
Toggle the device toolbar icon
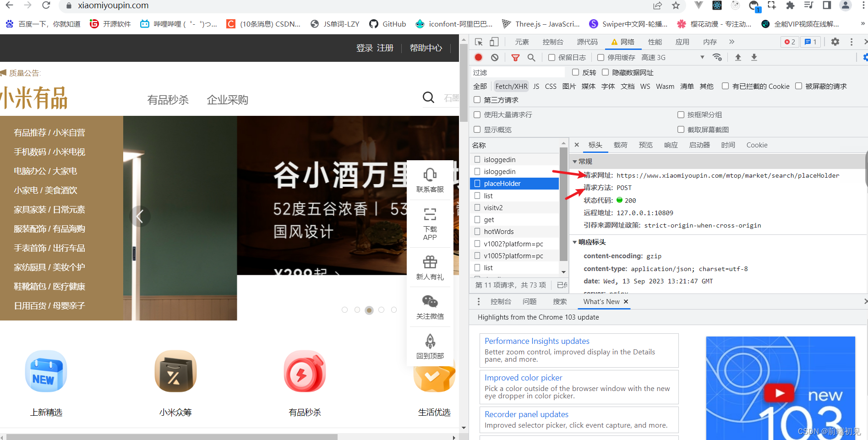point(494,42)
